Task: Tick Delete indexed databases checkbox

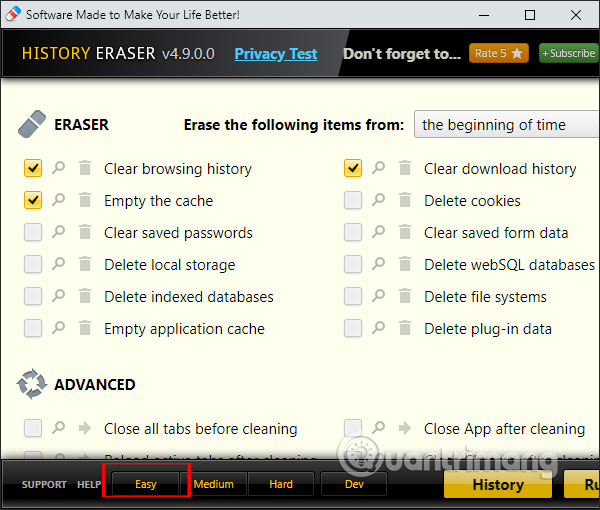Action: [33, 297]
